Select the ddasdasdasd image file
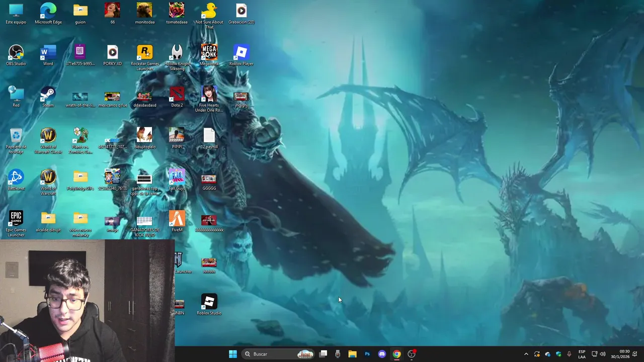This screenshot has width=644, height=362. 144,99
